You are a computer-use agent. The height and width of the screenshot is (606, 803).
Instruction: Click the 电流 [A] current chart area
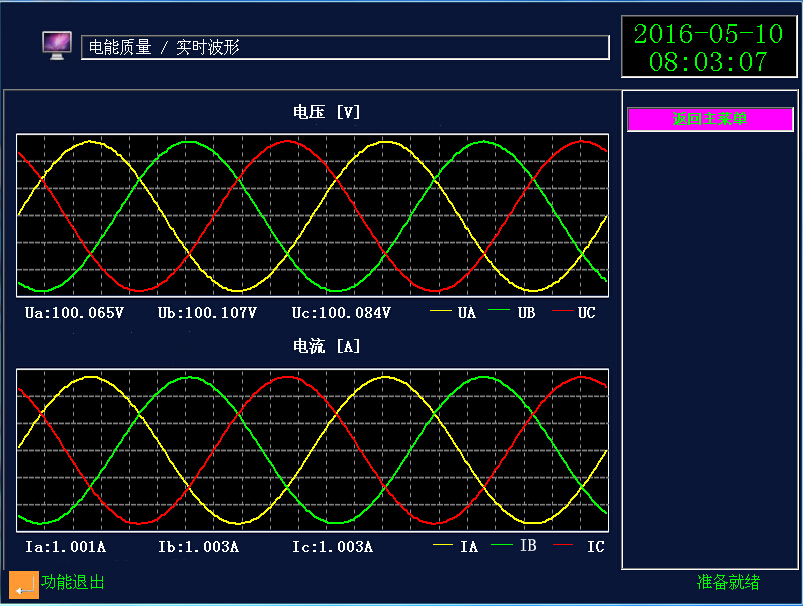(x=311, y=447)
